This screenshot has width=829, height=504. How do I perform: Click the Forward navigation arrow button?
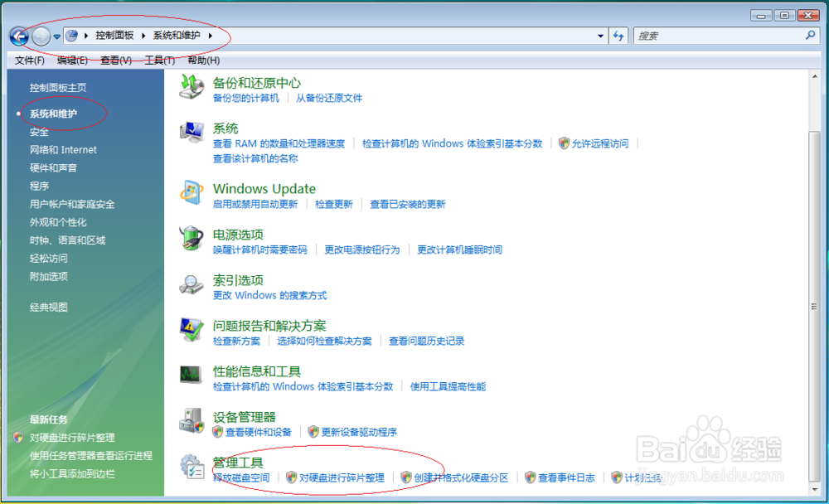click(x=41, y=36)
